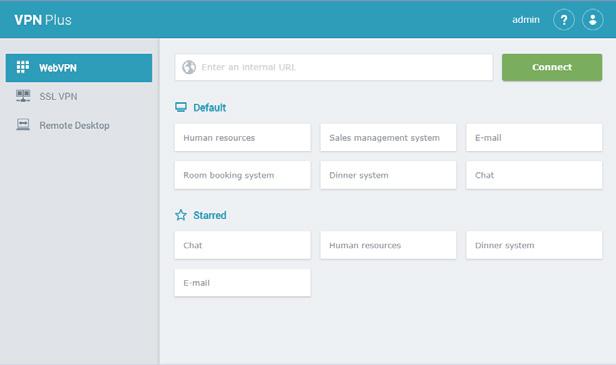This screenshot has height=365, width=616.
Task: Open Room booking system bookmark
Action: 242,175
